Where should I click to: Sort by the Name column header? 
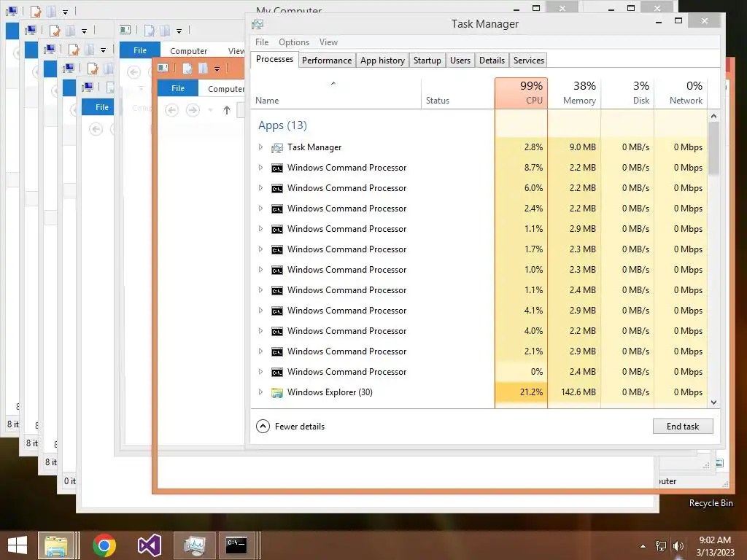336,93
